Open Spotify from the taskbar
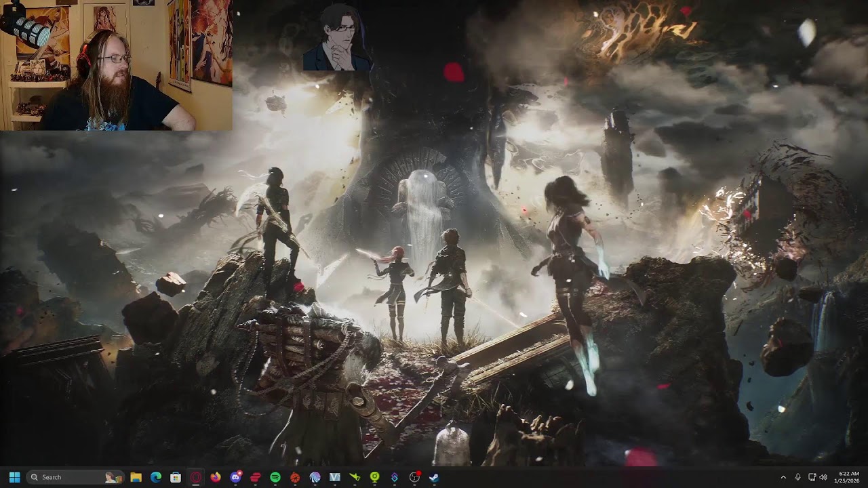The height and width of the screenshot is (488, 868). coord(275,477)
